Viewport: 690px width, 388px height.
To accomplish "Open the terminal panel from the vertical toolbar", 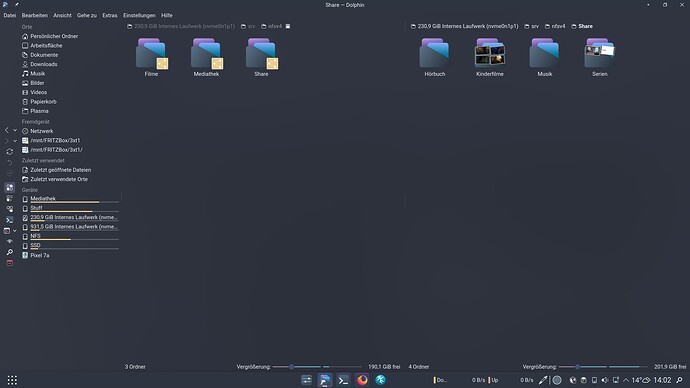I will (x=10, y=220).
